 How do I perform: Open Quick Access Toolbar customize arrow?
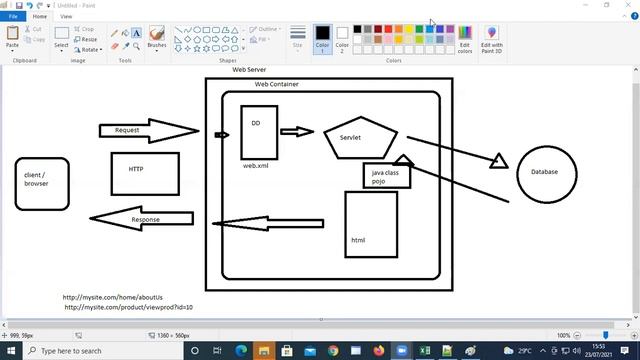pyautogui.click(x=49, y=6)
